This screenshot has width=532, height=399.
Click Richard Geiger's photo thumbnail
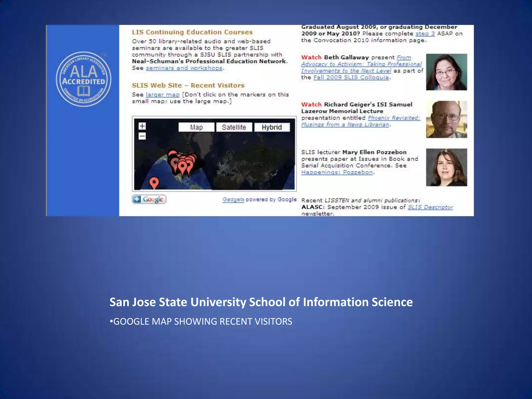pyautogui.click(x=447, y=119)
